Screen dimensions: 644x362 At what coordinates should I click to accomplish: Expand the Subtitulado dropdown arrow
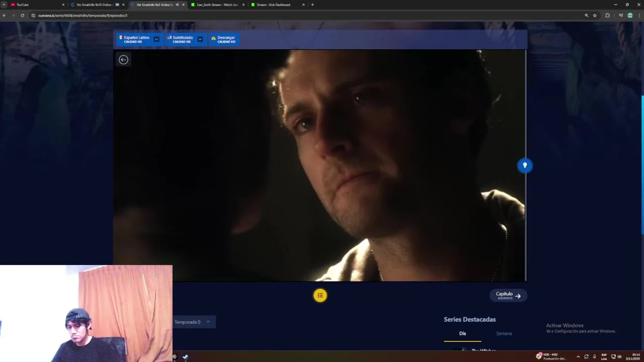point(200,39)
